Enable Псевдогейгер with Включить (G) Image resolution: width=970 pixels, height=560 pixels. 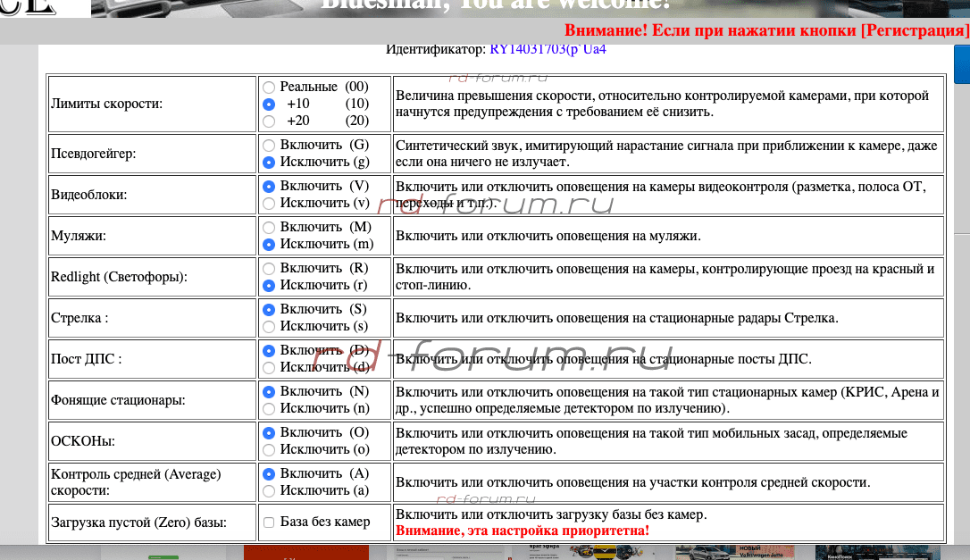[x=269, y=146]
